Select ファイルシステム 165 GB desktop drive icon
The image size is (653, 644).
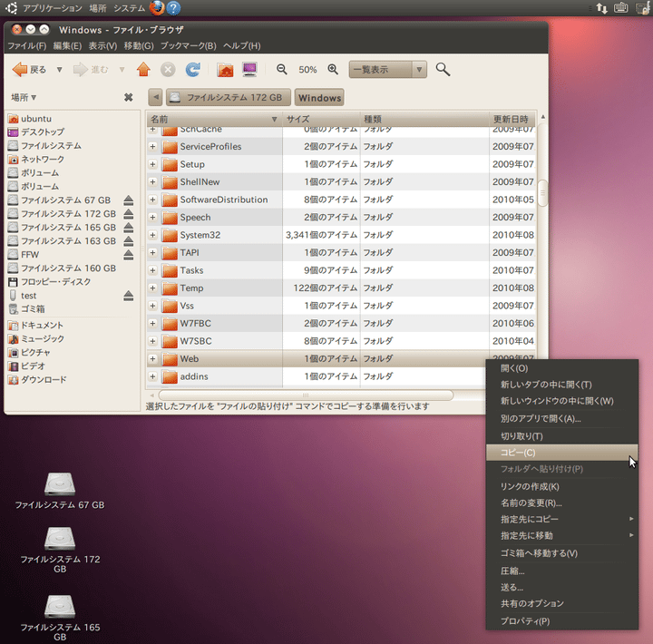pyautogui.click(x=60, y=607)
